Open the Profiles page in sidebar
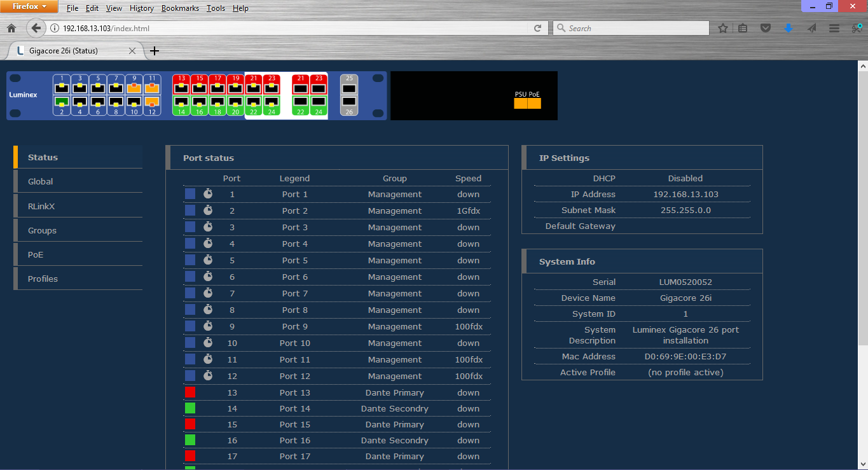 click(x=78, y=279)
